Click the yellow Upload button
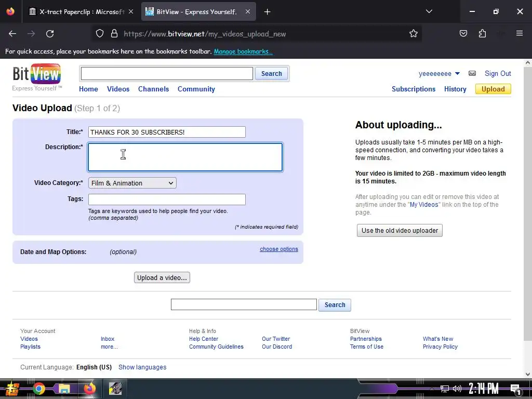Screen dimensions: 532x399 tap(493, 89)
